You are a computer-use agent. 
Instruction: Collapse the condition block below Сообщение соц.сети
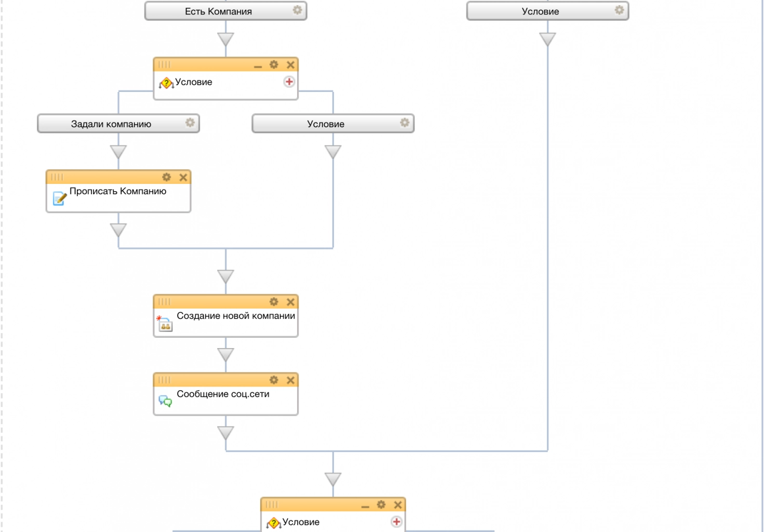365,506
